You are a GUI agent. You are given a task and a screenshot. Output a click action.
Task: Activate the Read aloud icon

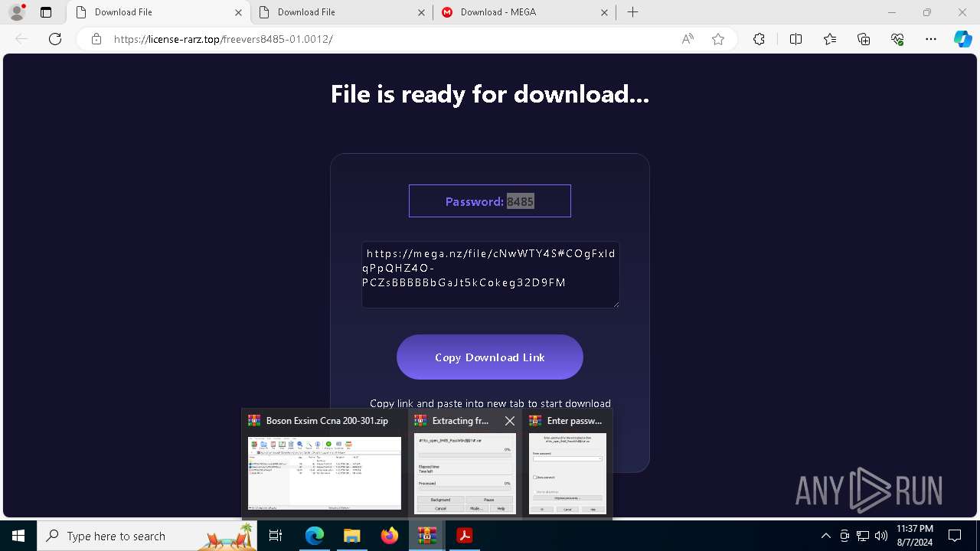pos(688,39)
